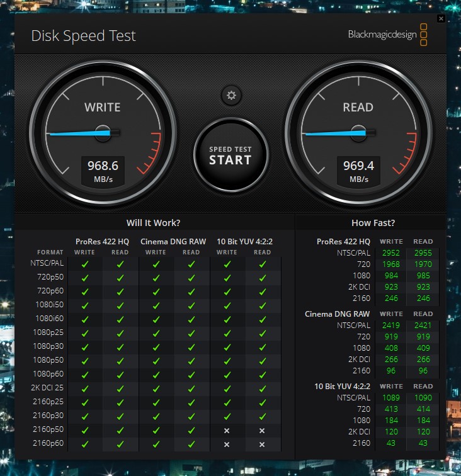Click the 969.4 MB/s read readout

358,171
